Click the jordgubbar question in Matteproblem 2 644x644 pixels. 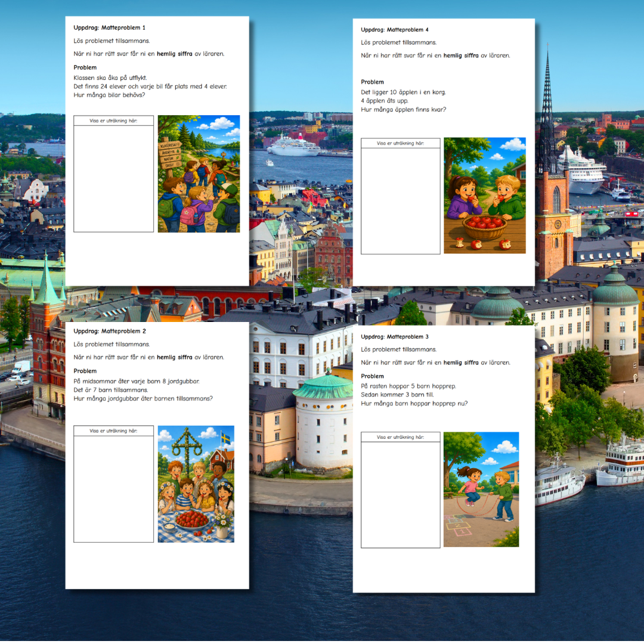tap(143, 399)
